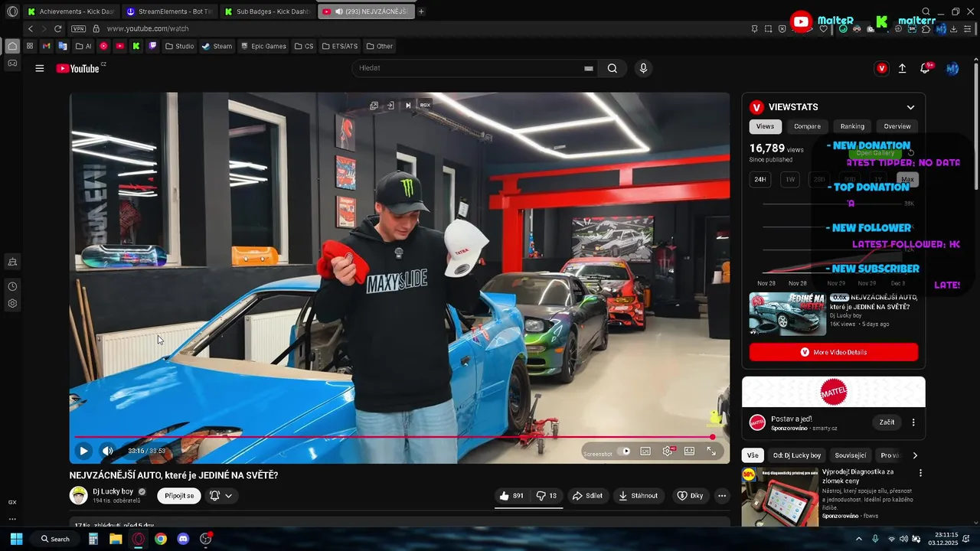Select the Související filter chip

click(x=851, y=455)
